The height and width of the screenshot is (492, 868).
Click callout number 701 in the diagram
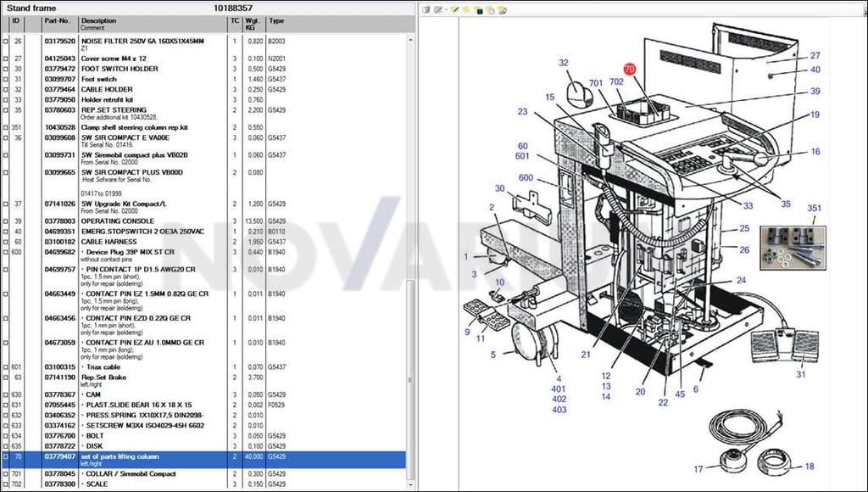pyautogui.click(x=596, y=83)
